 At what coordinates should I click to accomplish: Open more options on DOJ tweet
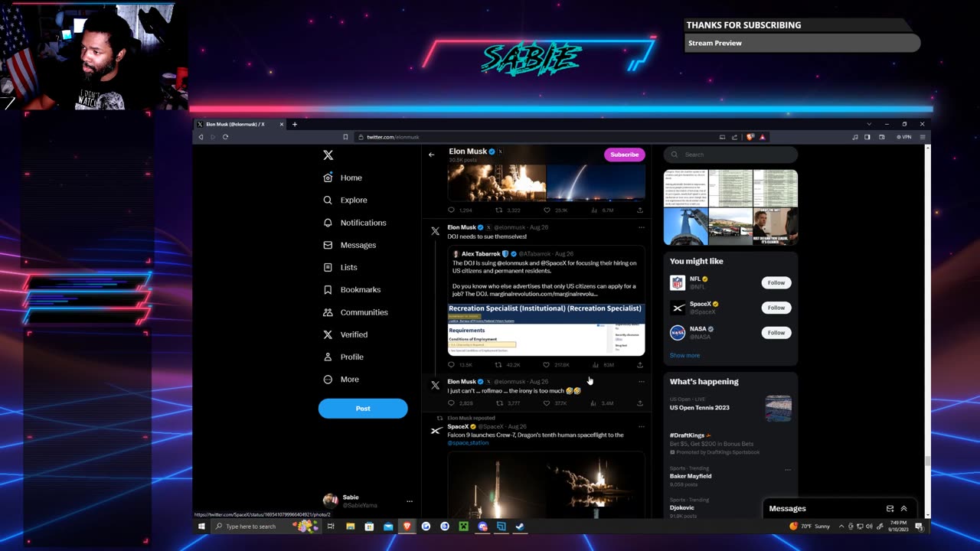642,227
